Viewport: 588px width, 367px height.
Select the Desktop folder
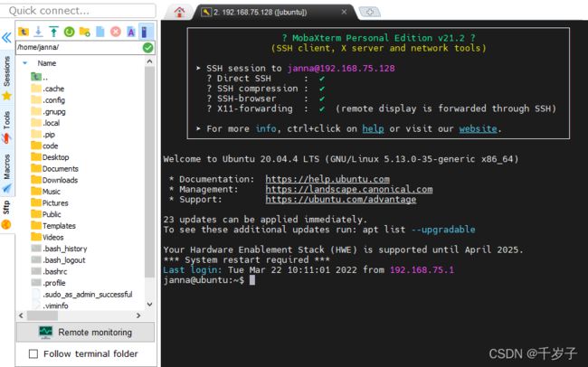(x=51, y=157)
